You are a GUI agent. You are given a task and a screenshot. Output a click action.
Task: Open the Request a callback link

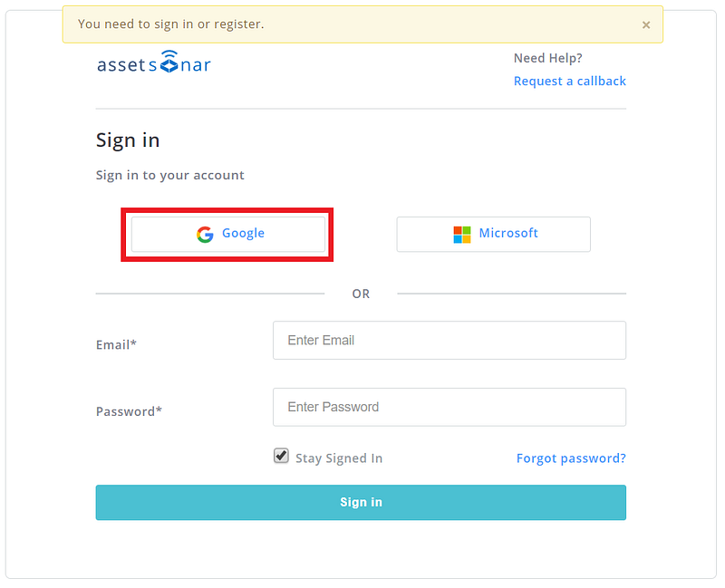tap(569, 82)
